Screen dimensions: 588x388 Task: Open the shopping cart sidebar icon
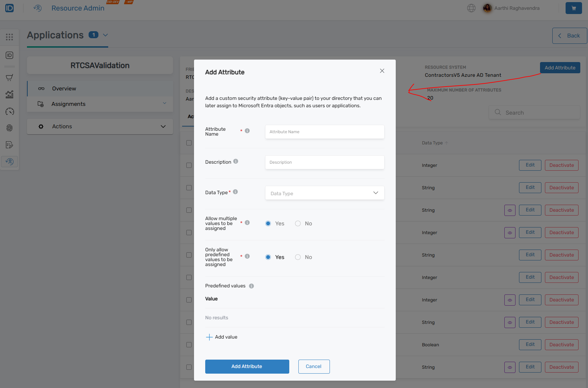pyautogui.click(x=9, y=77)
